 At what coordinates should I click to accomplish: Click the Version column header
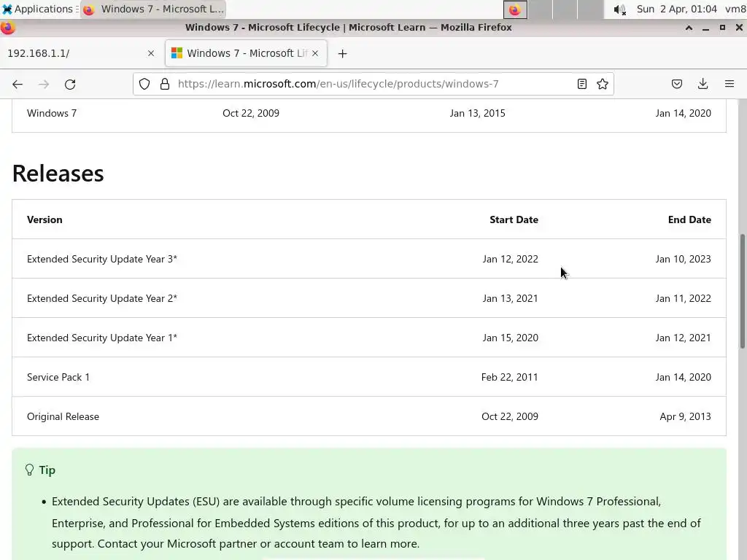[44, 219]
